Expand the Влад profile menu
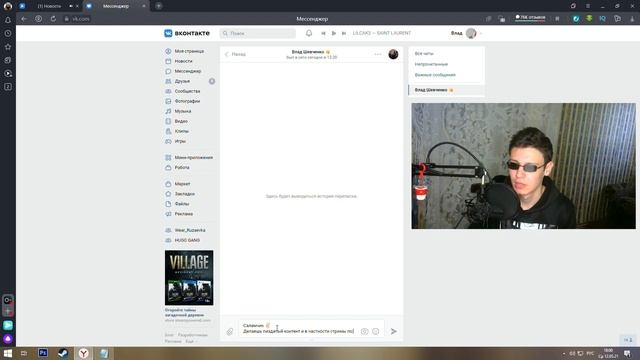The image size is (640, 360). (x=467, y=33)
